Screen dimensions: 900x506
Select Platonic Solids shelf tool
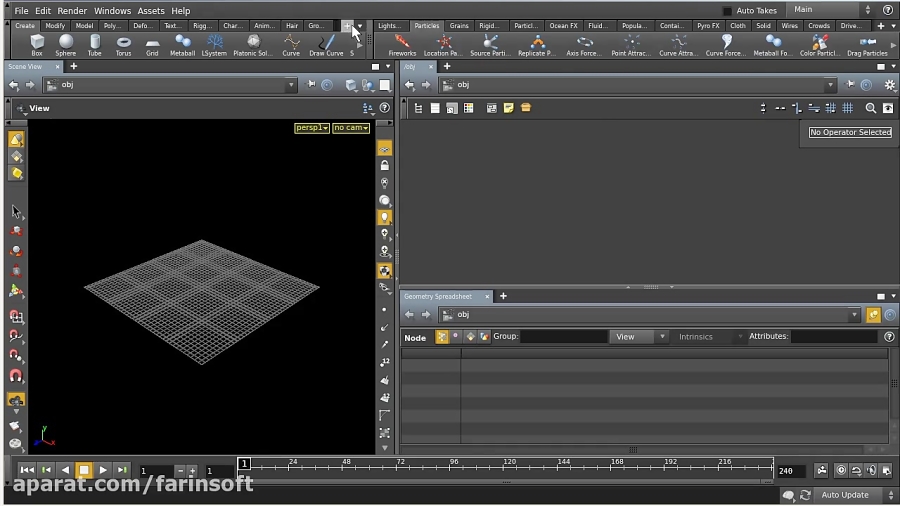point(253,45)
